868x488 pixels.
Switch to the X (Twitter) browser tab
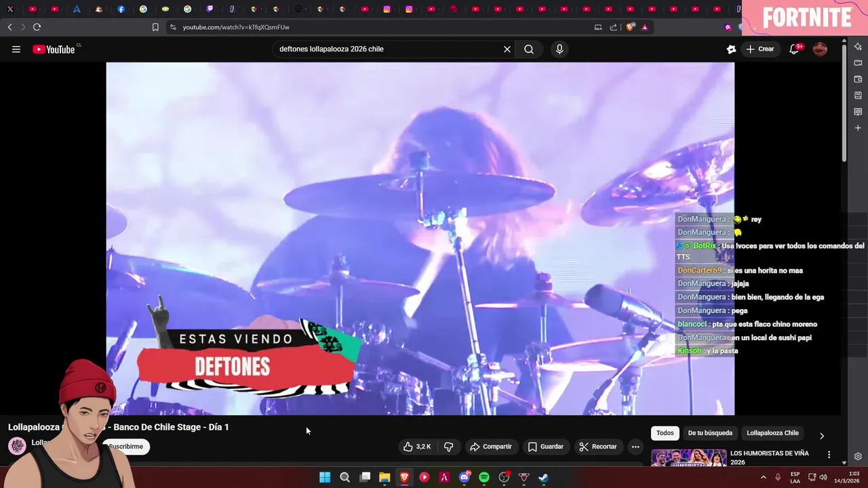pos(10,9)
